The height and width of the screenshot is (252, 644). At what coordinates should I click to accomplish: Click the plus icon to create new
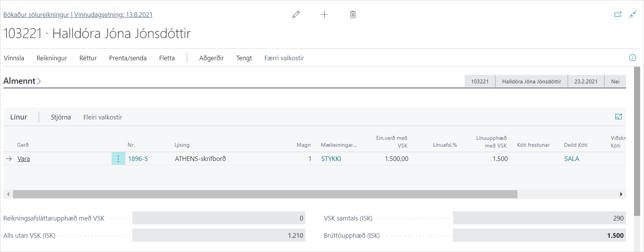[x=324, y=15]
